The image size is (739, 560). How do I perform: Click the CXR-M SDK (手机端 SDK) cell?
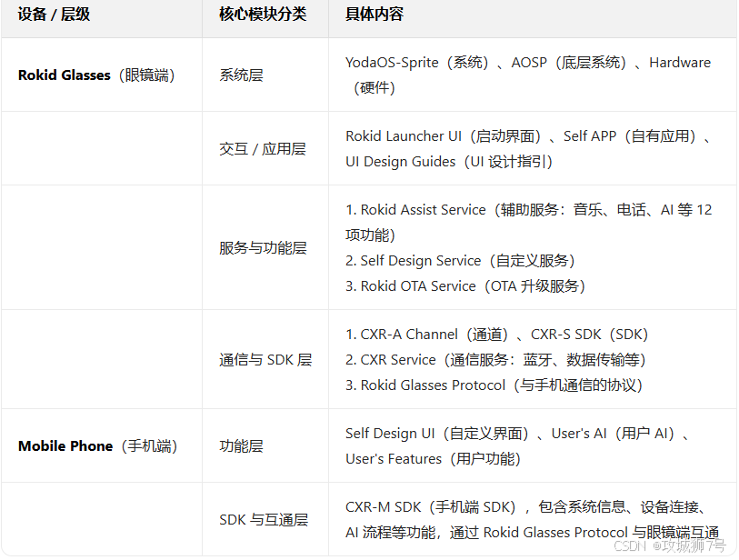pyautogui.click(x=532, y=520)
